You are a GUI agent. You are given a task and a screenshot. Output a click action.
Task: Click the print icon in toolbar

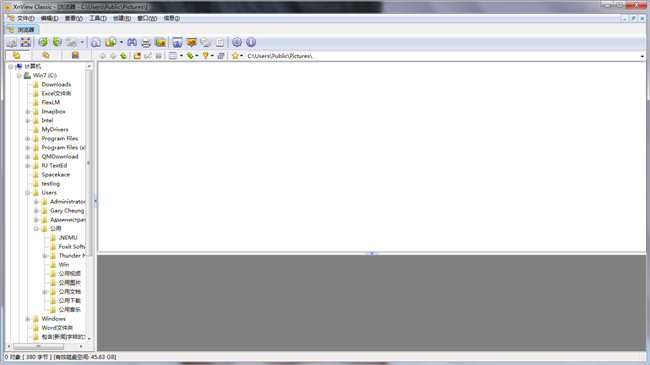(x=146, y=42)
